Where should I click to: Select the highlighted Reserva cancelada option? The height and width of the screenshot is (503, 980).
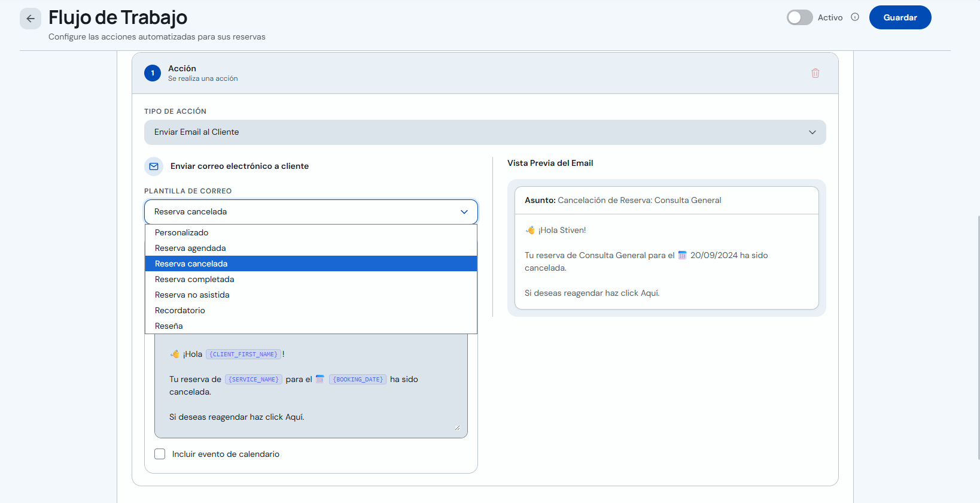[311, 263]
